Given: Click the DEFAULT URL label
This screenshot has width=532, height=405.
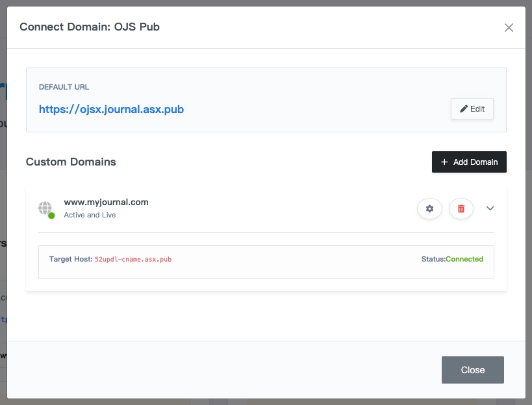Looking at the screenshot, I should point(64,87).
